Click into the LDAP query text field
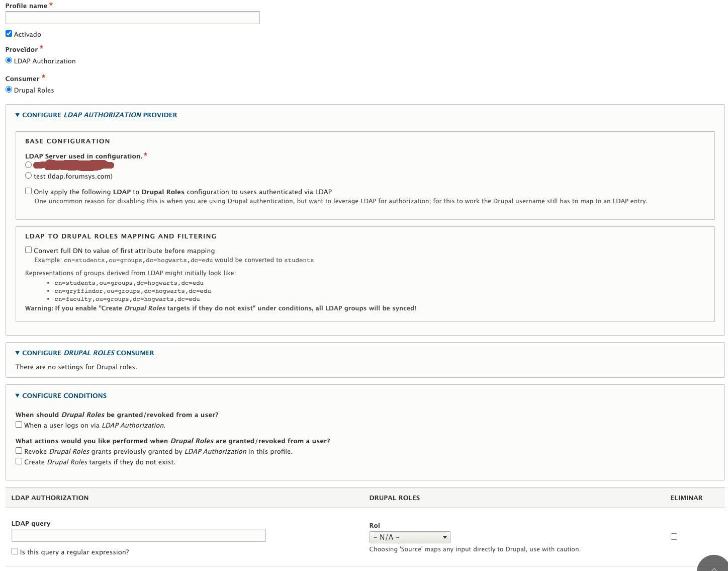The height and width of the screenshot is (571, 728). [x=138, y=535]
